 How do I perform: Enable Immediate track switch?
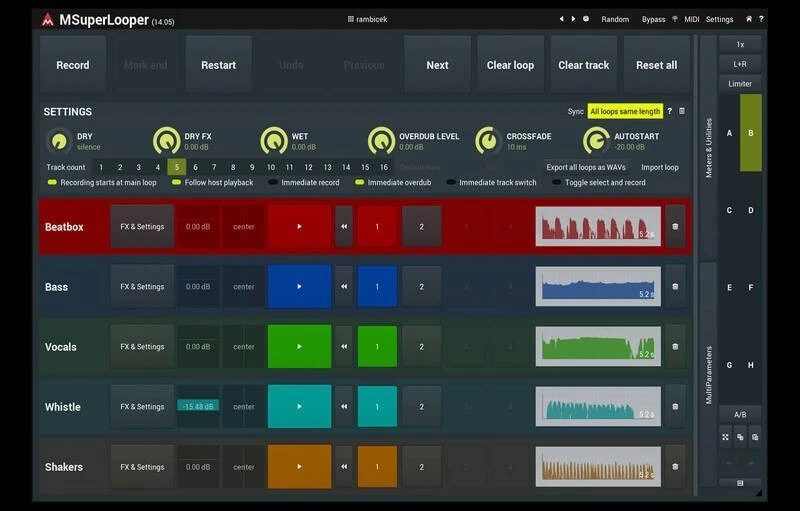(x=492, y=183)
